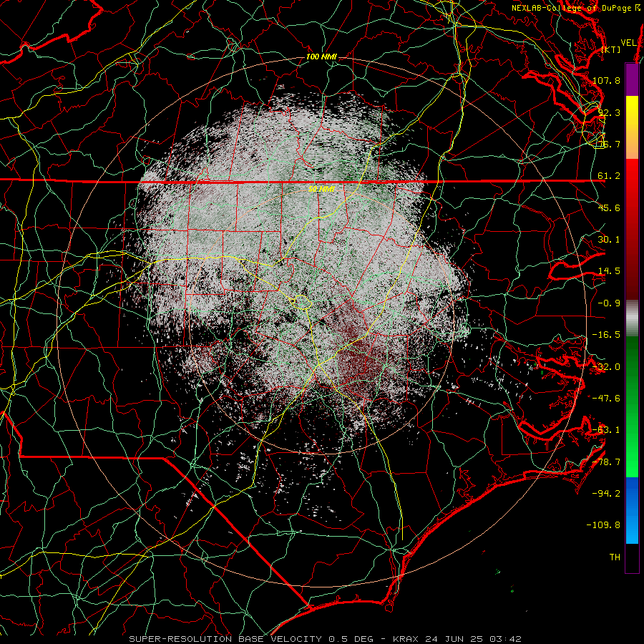Select the -94.2 scale value
The image size is (644, 644).
tap(606, 494)
